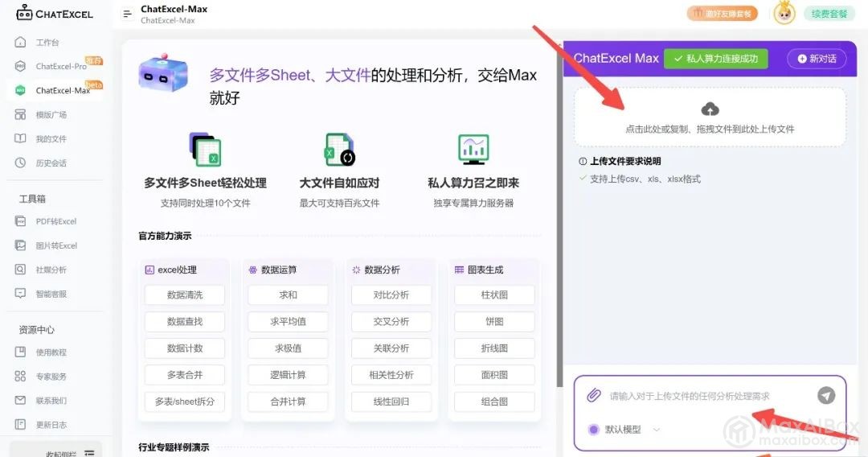Click the cloud upload icon
Viewport: 868px width, 457px height.
(710, 109)
